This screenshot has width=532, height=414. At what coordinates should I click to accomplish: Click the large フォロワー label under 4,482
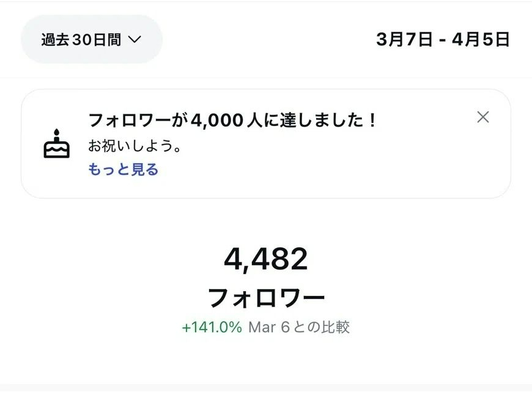tap(265, 298)
